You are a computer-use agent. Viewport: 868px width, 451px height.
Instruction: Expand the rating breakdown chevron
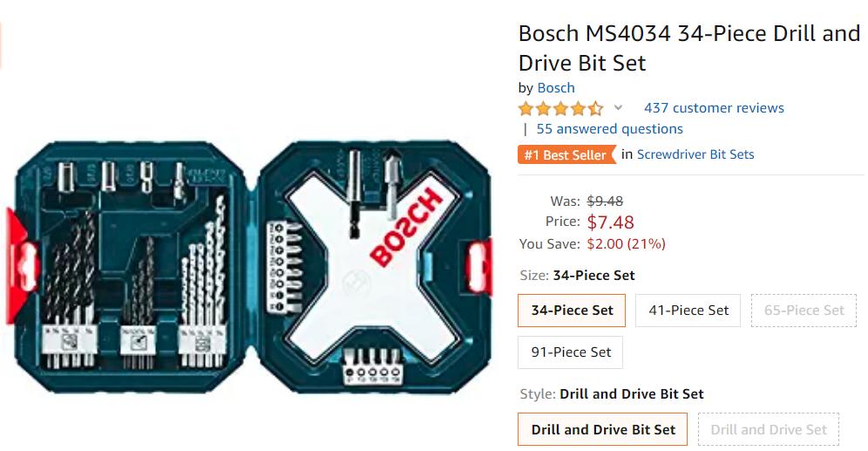coord(618,108)
